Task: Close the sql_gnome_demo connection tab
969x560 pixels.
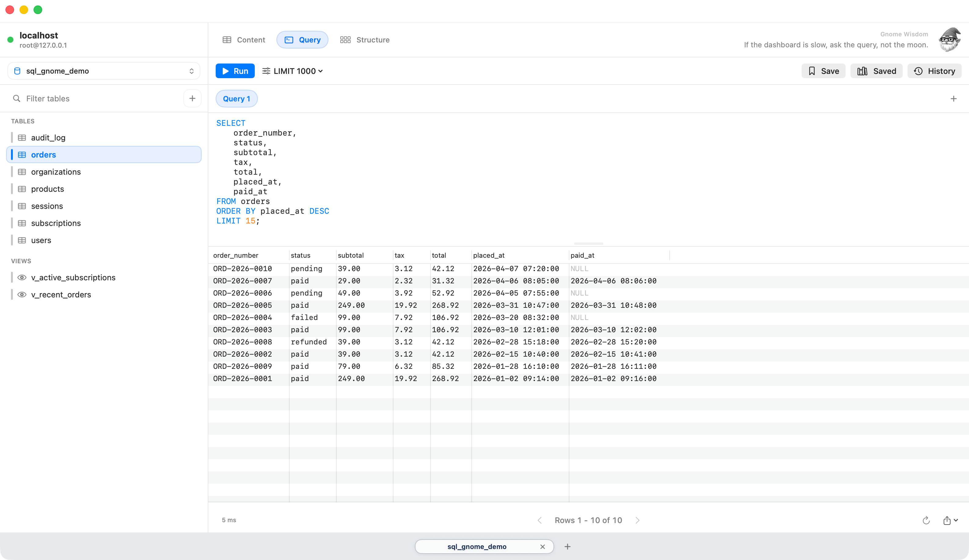Action: 542,547
